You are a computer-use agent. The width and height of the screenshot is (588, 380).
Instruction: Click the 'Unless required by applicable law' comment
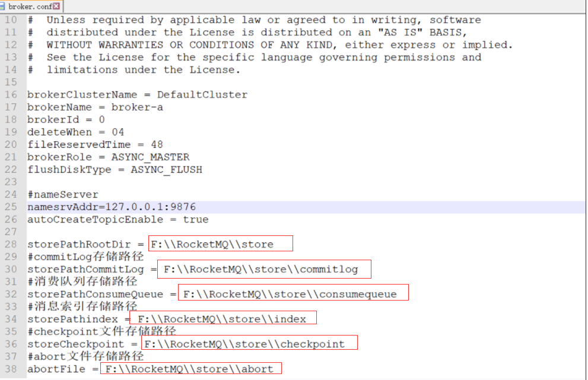click(x=255, y=20)
